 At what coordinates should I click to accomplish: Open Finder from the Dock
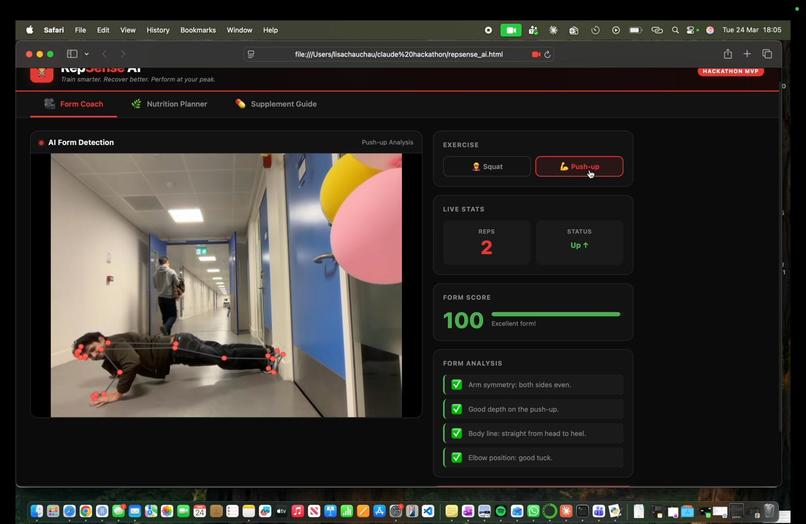point(37,511)
